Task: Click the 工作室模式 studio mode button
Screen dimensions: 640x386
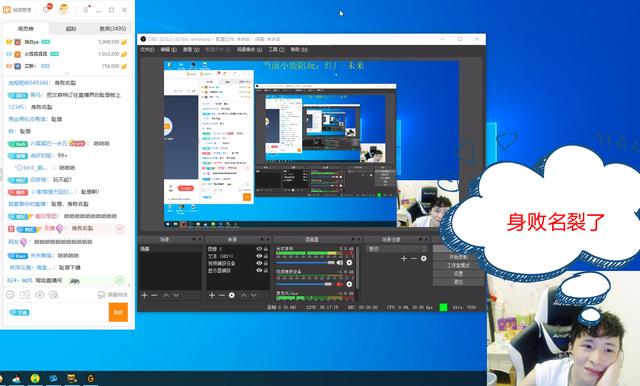Action: (x=458, y=266)
